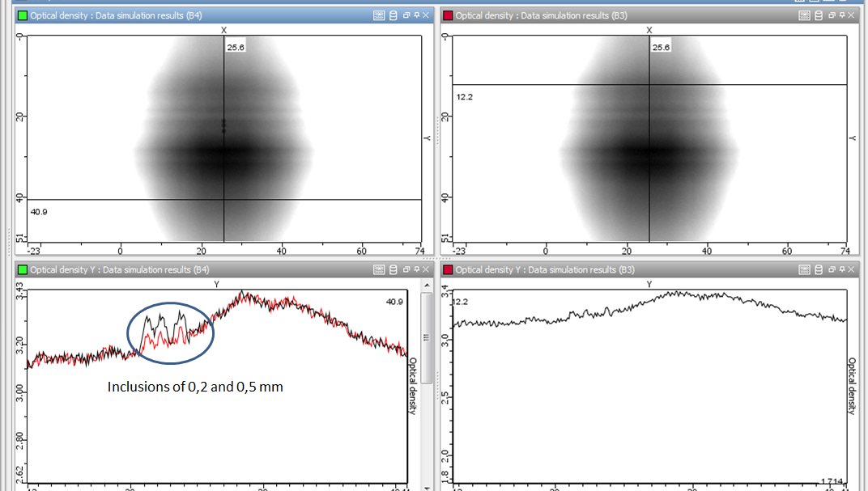The height and width of the screenshot is (491, 868).
Task: Float the B3 optical density panel
Action: point(832,15)
